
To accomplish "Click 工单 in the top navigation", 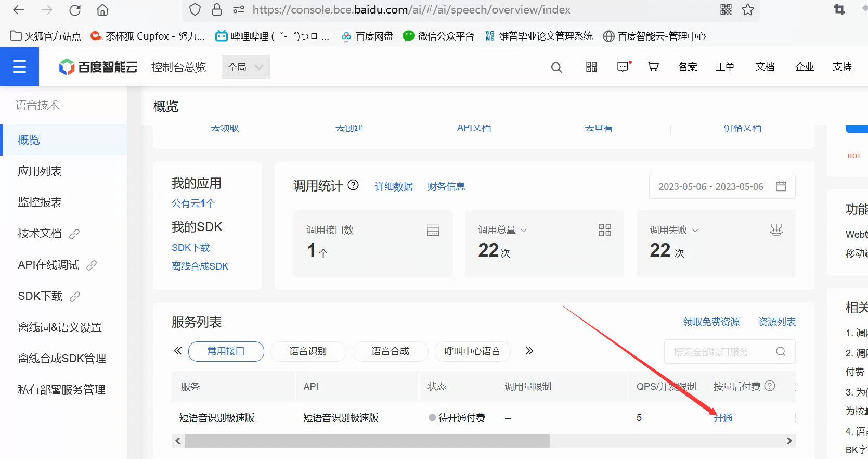I will point(725,67).
